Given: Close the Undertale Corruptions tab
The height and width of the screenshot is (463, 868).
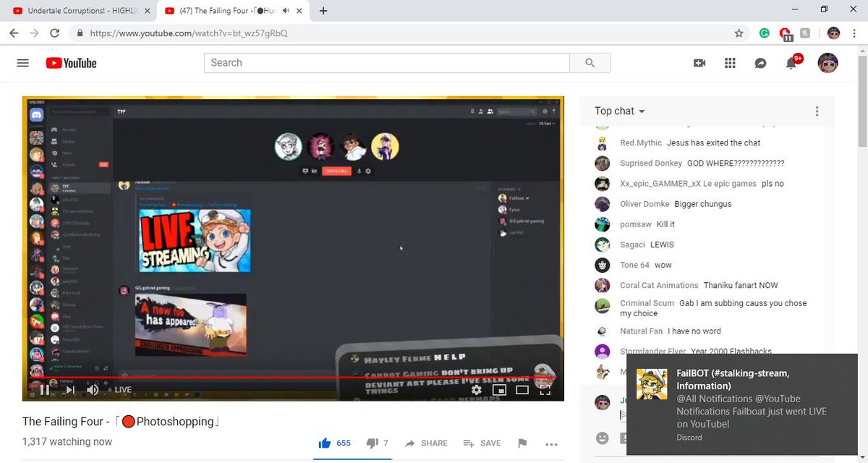Looking at the screenshot, I should coord(147,11).
